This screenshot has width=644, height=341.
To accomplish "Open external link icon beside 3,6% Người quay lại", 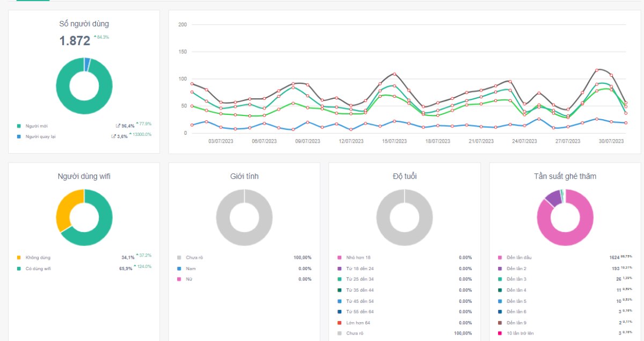I will (x=113, y=136).
